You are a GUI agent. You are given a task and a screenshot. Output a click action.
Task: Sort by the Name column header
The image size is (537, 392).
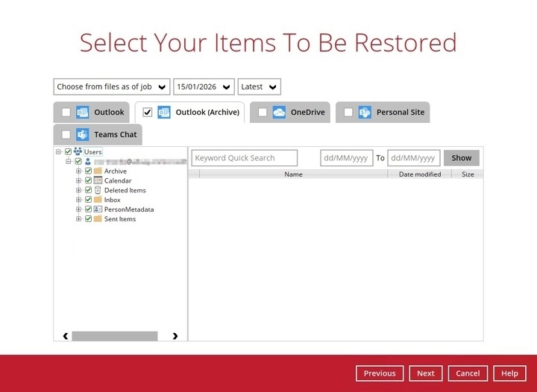point(293,174)
